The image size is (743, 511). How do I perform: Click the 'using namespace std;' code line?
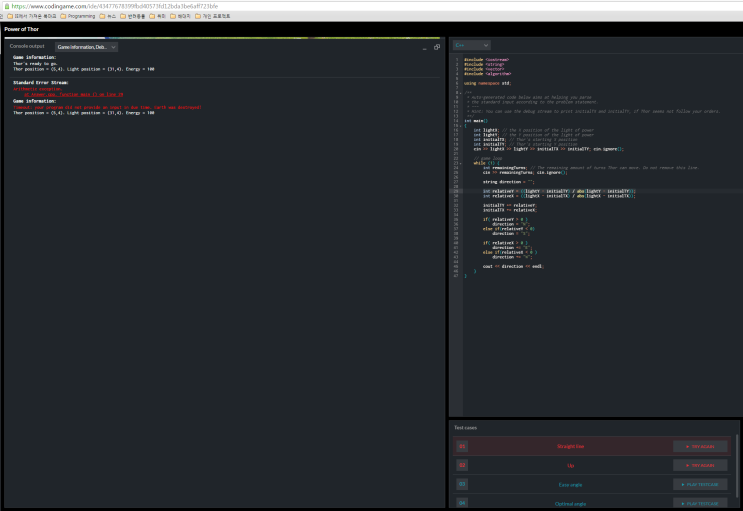coord(487,83)
